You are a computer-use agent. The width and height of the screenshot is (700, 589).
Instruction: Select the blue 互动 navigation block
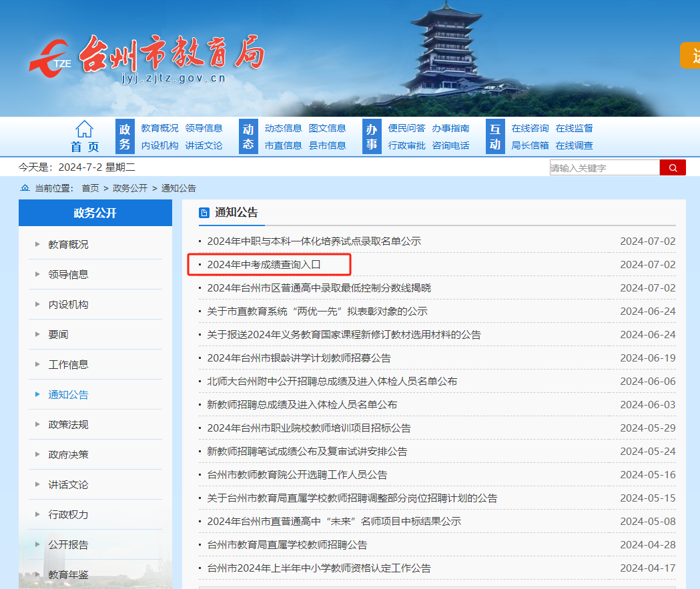tap(494, 136)
